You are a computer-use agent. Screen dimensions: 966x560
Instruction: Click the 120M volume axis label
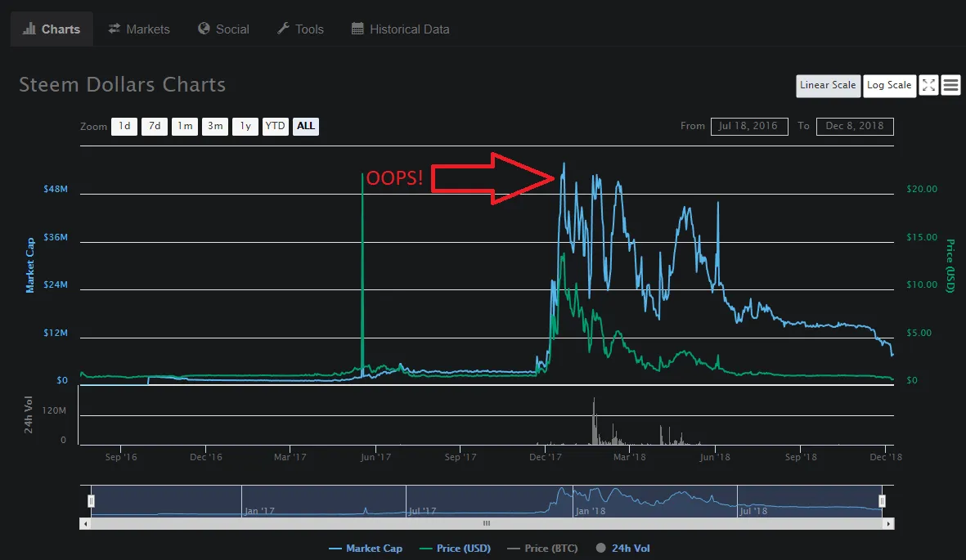[54, 410]
